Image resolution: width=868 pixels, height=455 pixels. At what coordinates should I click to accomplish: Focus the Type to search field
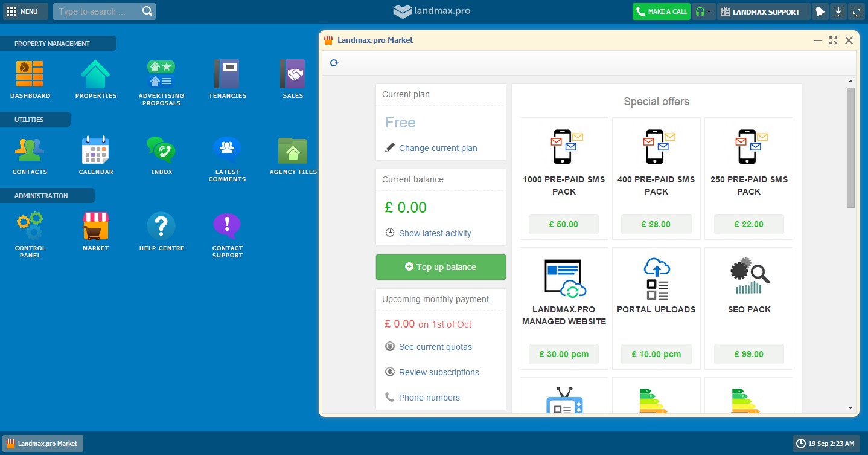(100, 11)
